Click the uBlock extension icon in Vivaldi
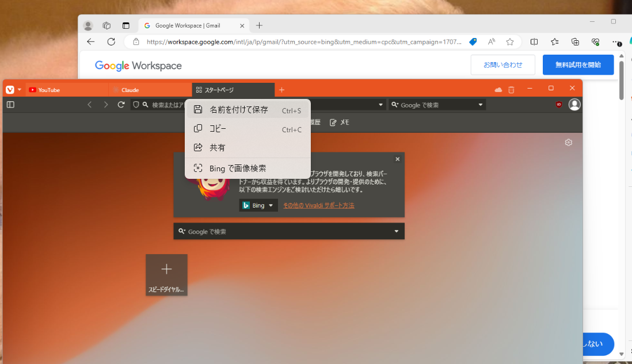The width and height of the screenshot is (632, 364). [558, 105]
